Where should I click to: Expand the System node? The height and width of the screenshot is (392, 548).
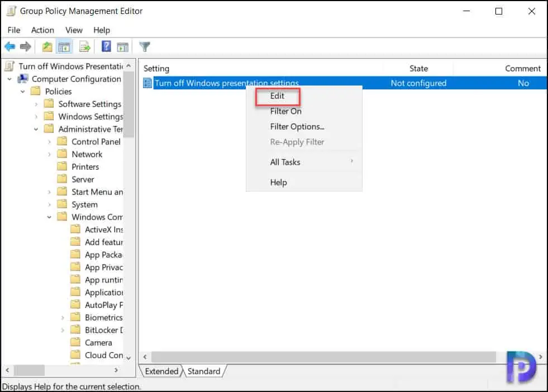[49, 205]
